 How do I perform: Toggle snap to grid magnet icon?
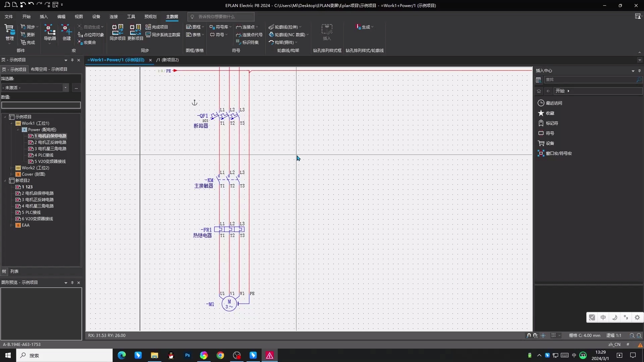pyautogui.click(x=535, y=336)
